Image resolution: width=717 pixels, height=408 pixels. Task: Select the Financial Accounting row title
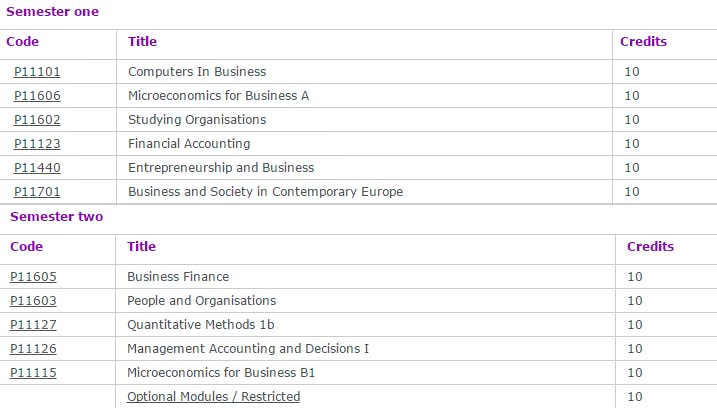(x=189, y=144)
